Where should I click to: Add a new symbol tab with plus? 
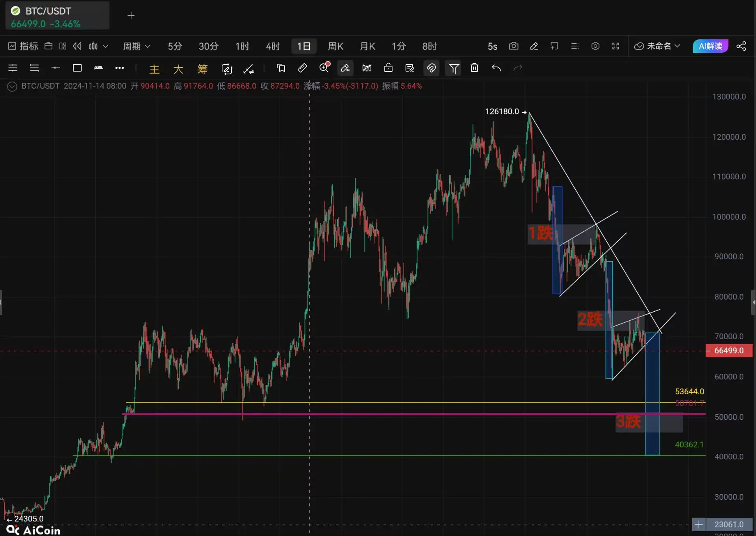pos(131,15)
